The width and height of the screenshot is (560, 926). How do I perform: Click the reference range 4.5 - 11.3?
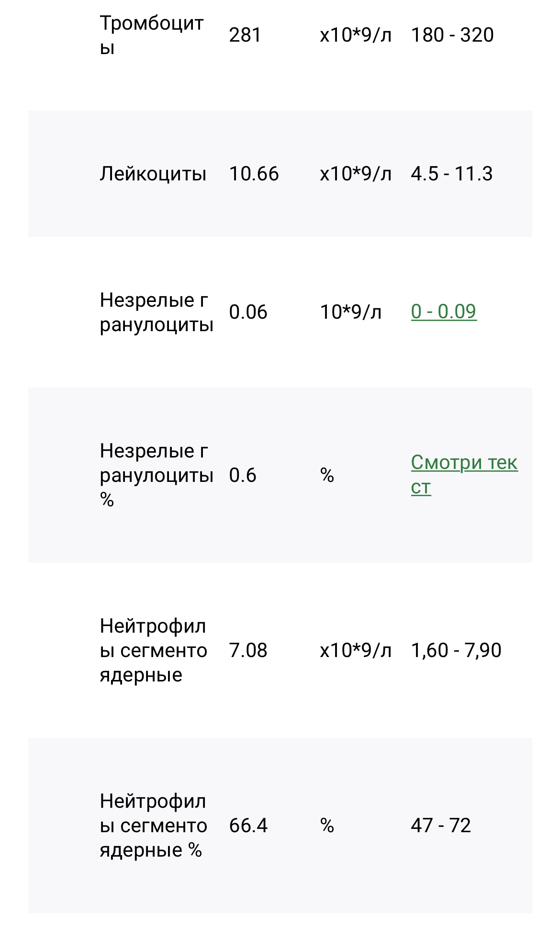(451, 174)
